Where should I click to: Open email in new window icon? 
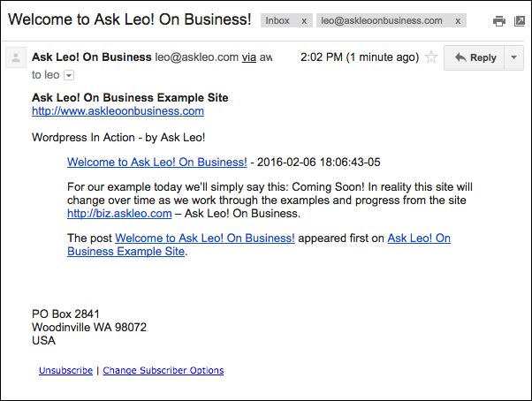[519, 21]
